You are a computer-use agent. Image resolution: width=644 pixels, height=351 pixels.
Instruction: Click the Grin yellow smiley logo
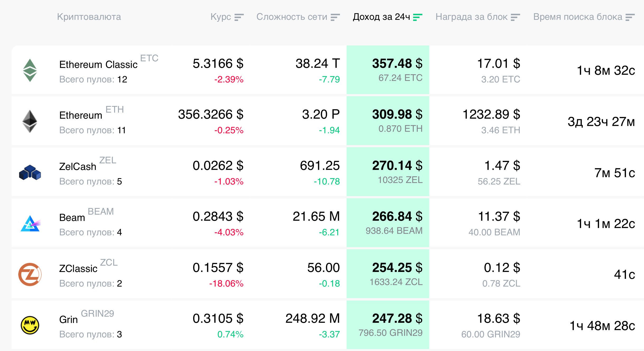[30, 325]
